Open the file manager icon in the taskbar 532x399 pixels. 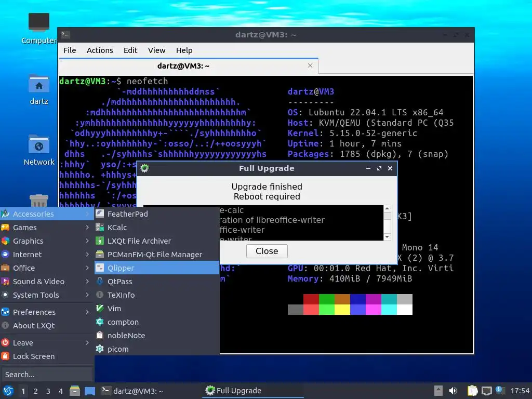(x=75, y=391)
